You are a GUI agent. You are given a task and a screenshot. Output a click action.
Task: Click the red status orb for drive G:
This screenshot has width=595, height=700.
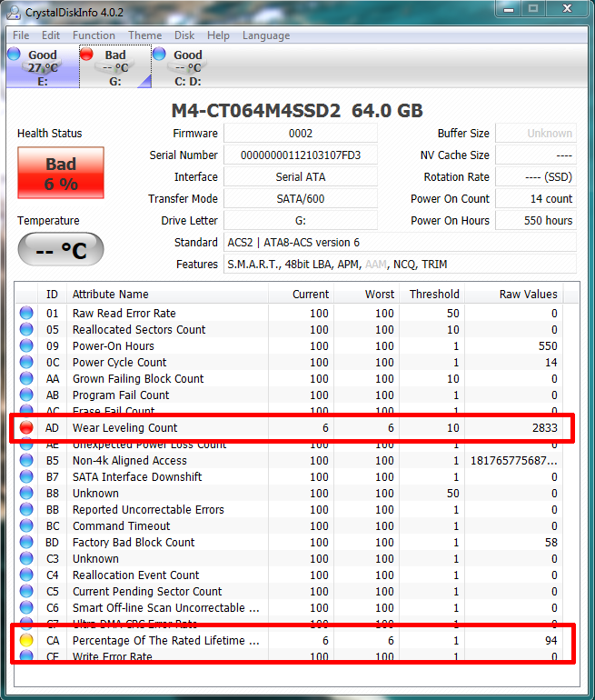click(86, 54)
